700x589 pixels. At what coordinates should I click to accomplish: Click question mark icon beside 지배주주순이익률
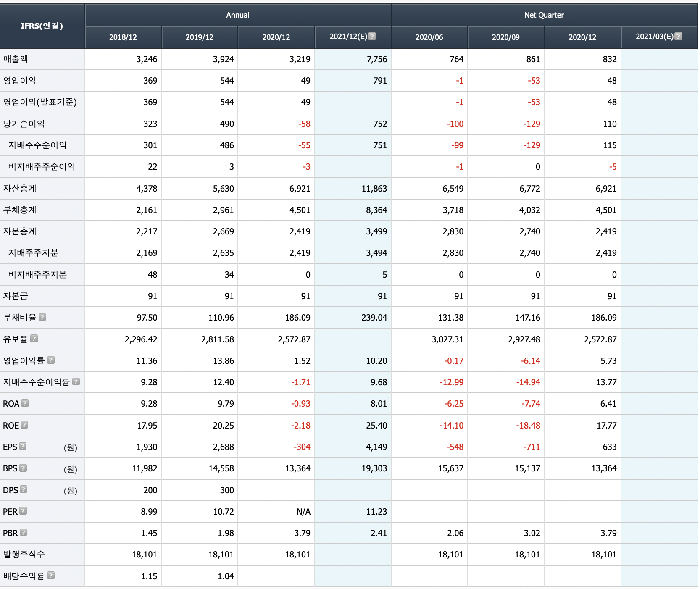pos(76,381)
